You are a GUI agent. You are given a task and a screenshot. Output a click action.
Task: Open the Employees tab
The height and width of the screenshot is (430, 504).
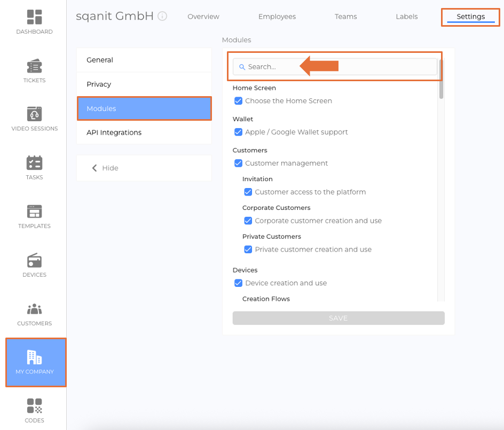tap(277, 17)
